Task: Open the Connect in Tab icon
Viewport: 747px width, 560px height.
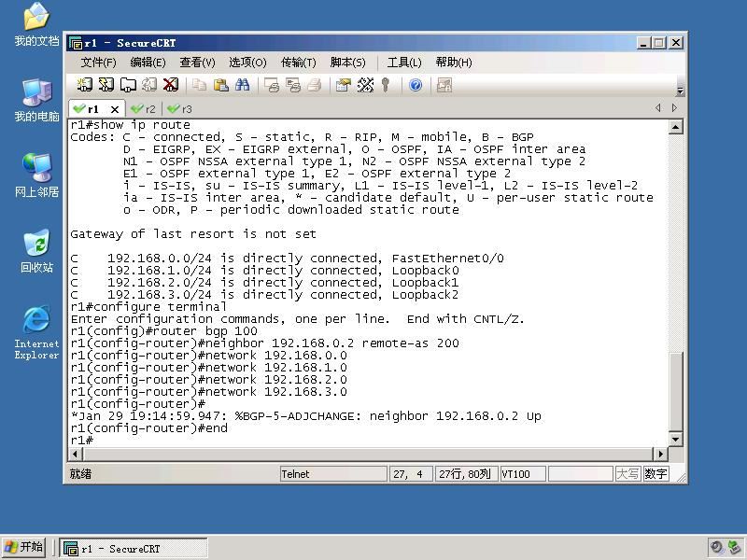Action: [x=128, y=85]
